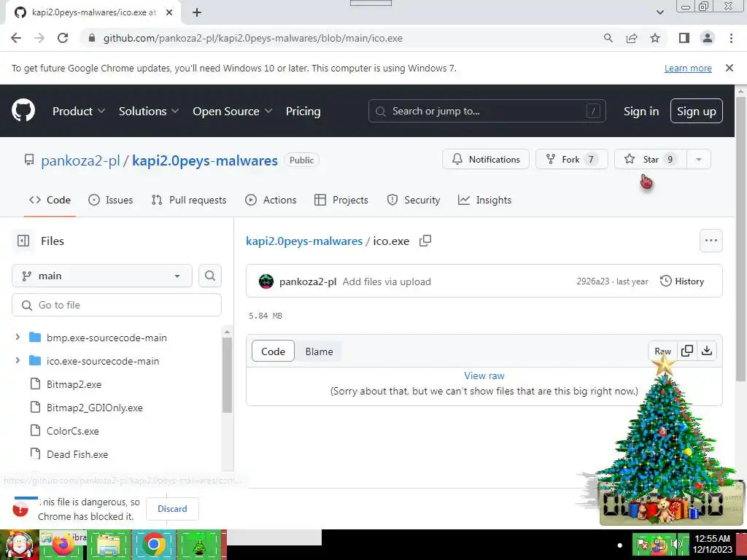This screenshot has height=560, width=747.
Task: Open the main branch selector dropdown
Action: tap(102, 276)
